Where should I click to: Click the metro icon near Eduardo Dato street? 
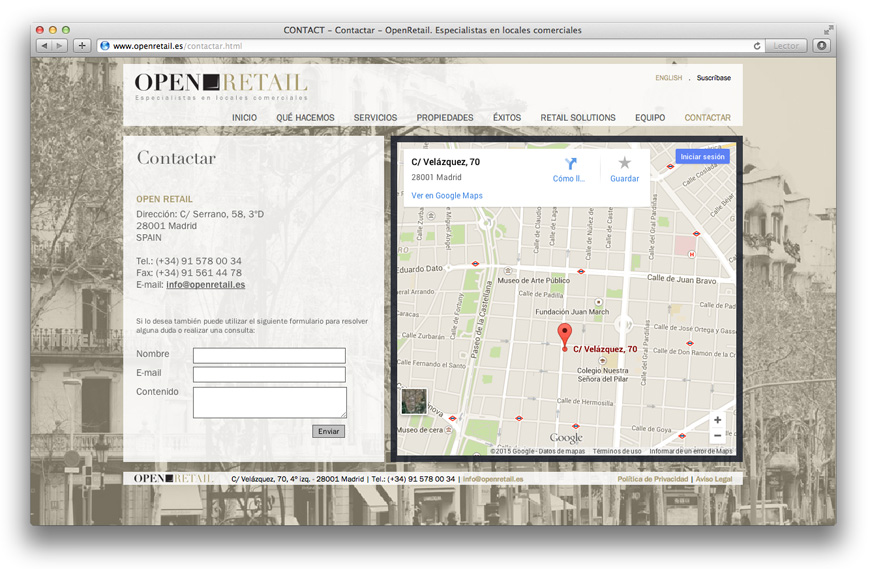[x=475, y=264]
